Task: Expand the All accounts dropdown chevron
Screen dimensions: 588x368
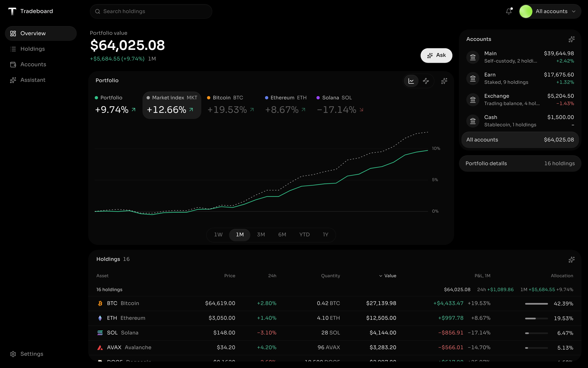Action: (x=574, y=11)
